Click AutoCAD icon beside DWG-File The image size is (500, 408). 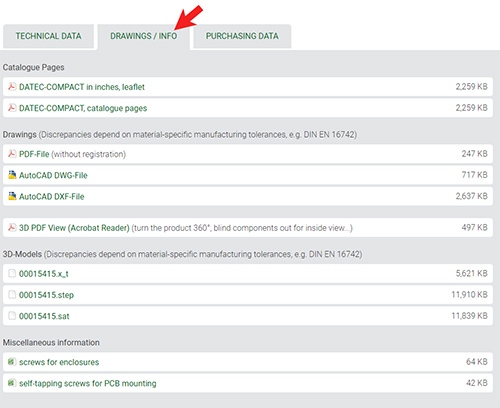click(x=12, y=175)
